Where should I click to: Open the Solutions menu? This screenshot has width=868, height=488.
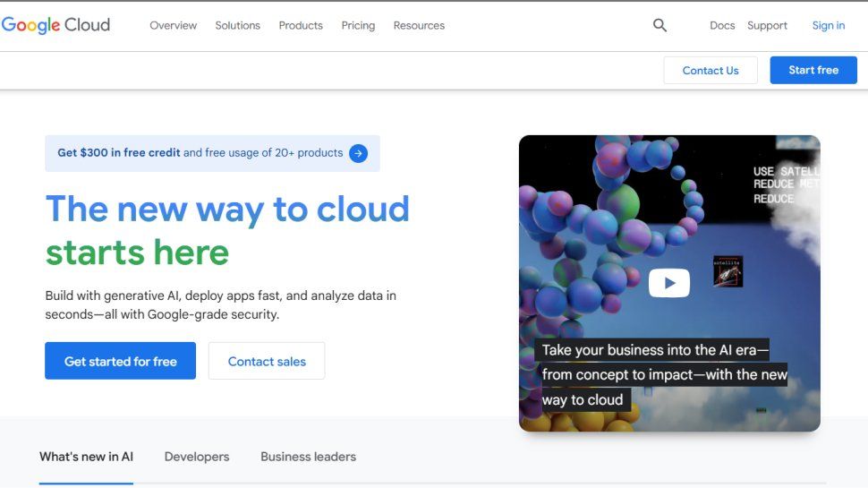[x=237, y=25]
